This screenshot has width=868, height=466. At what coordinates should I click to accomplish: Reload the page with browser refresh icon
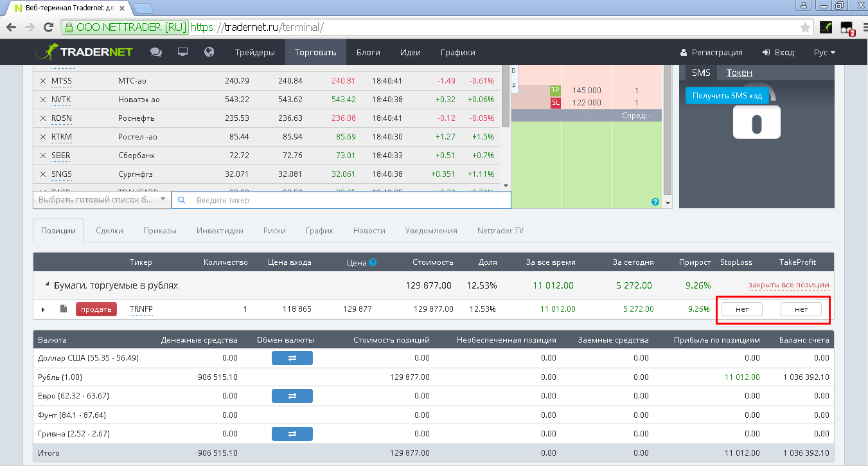[48, 28]
